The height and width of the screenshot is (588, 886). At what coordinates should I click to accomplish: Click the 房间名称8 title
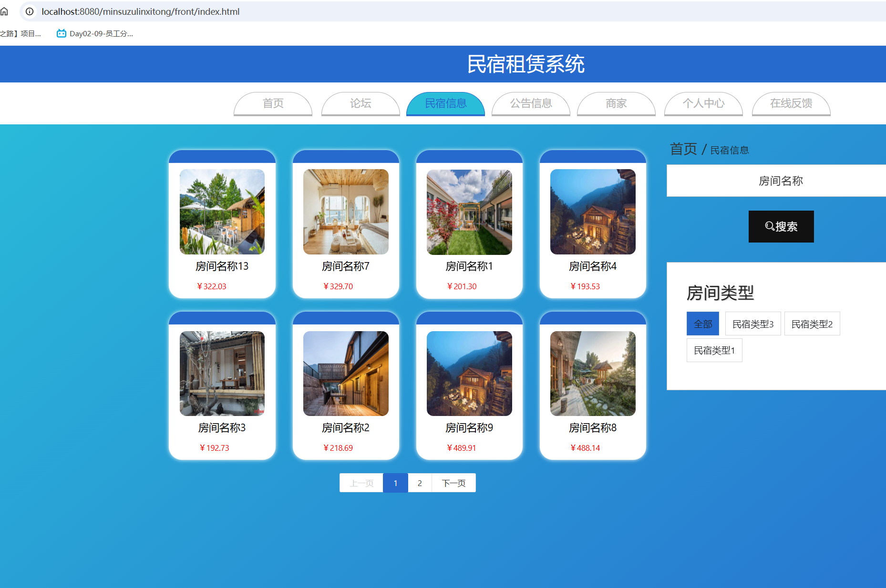(593, 428)
